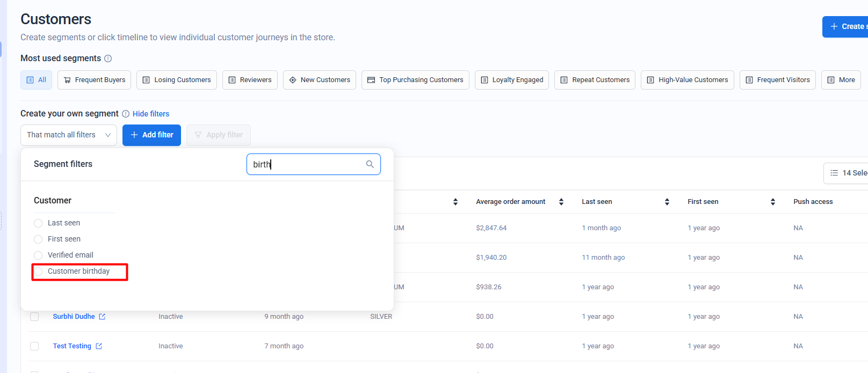Tick the checkbox for Test Testing
Viewport: 868px width, 373px height.
coord(34,346)
